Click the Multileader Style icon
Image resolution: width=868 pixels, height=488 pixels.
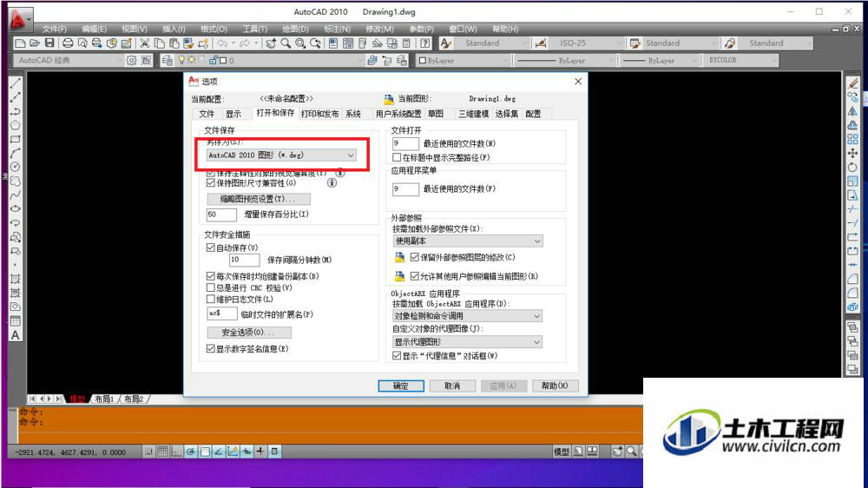730,43
